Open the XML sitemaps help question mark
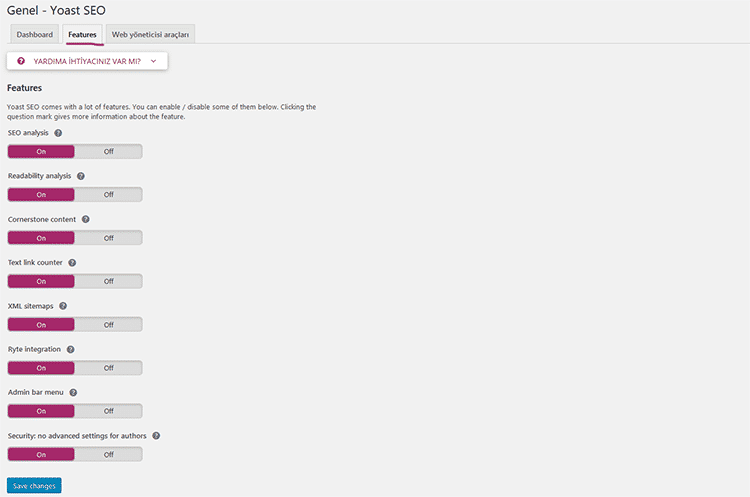This screenshot has height=497, width=750. tap(63, 306)
